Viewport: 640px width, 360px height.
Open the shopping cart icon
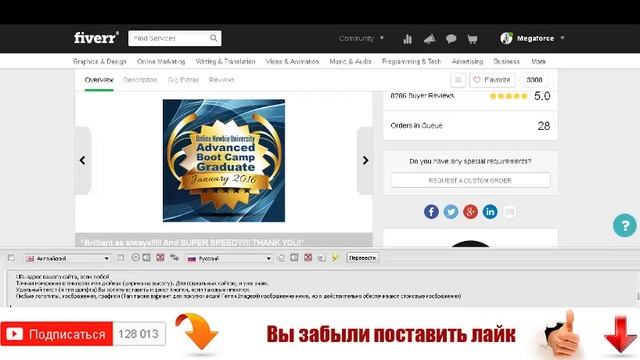(x=472, y=39)
